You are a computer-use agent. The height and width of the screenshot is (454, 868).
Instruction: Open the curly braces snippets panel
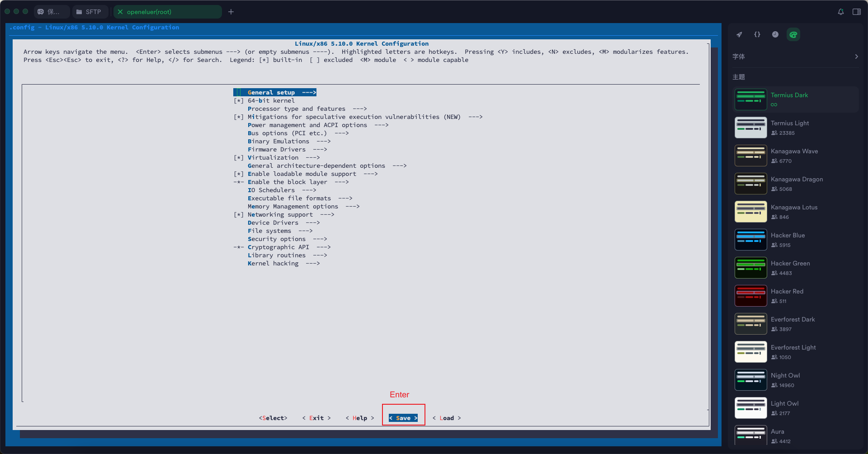click(x=757, y=35)
